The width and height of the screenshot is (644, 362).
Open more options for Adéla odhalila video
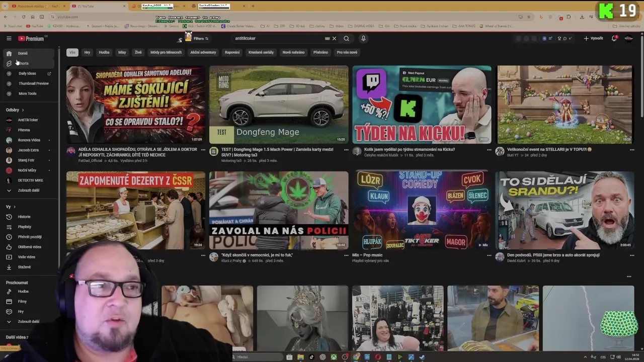tap(203, 150)
